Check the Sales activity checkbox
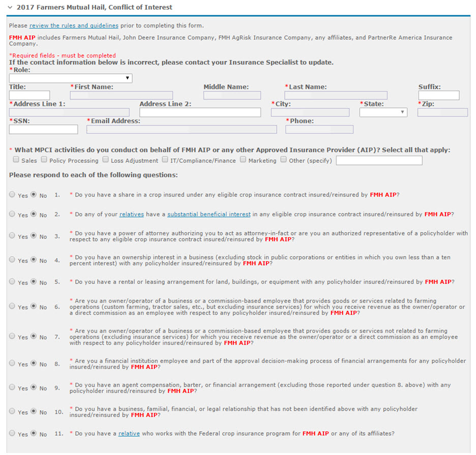 (16, 160)
